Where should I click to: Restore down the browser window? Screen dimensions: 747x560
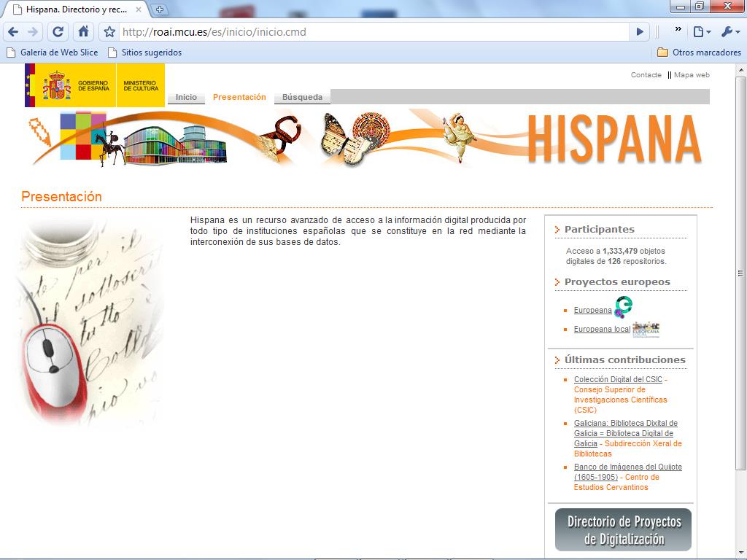coord(700,7)
